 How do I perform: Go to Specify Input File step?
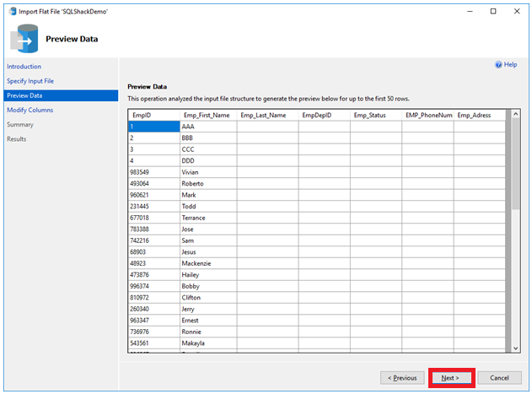30,81
